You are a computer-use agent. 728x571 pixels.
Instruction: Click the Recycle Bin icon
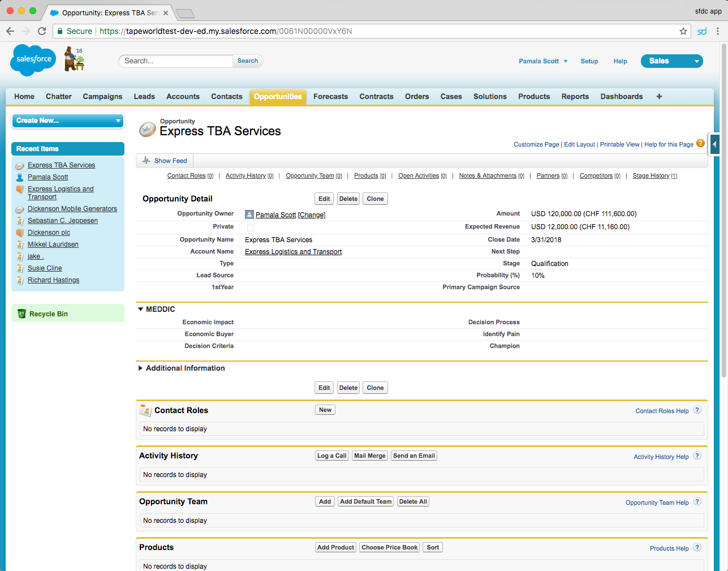point(22,314)
